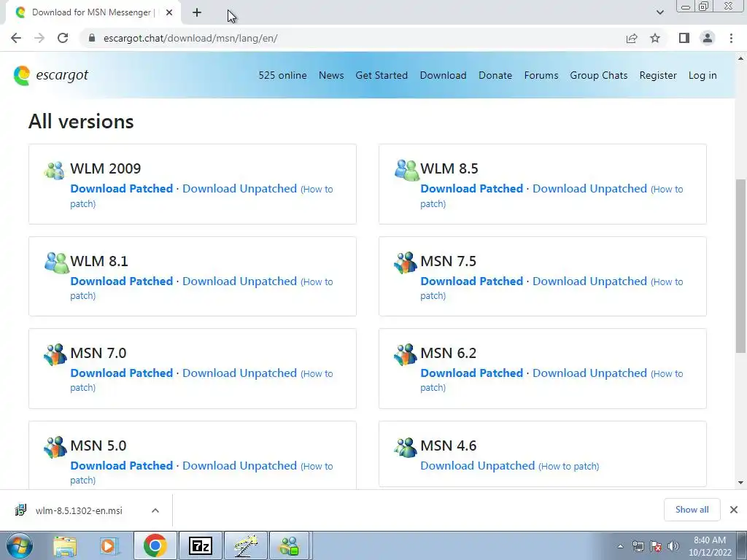Click the page vertical scrollbar thumb
Screen dimensions: 747x560
pos(740,265)
